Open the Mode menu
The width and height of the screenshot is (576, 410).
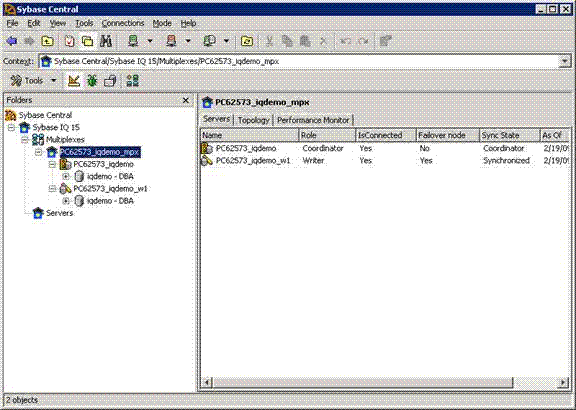point(162,23)
